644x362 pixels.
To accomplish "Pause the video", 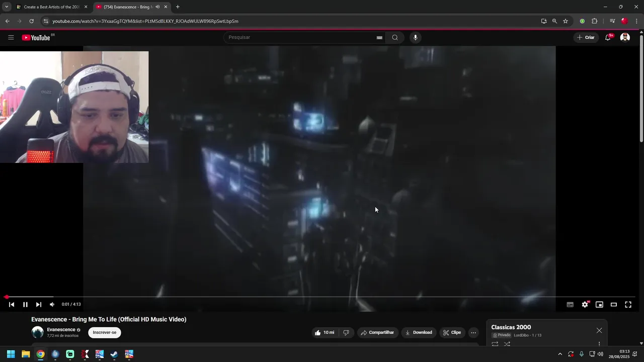I will tap(25, 304).
